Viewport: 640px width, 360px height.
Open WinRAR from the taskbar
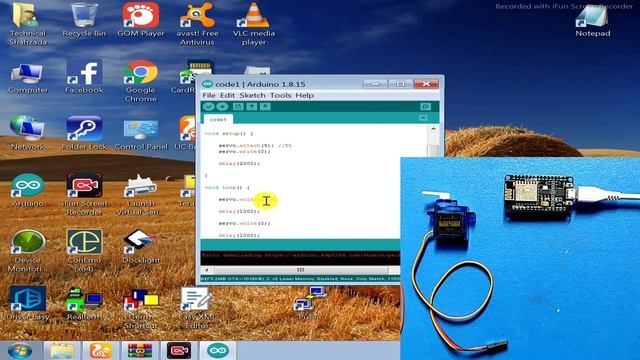[140, 351]
